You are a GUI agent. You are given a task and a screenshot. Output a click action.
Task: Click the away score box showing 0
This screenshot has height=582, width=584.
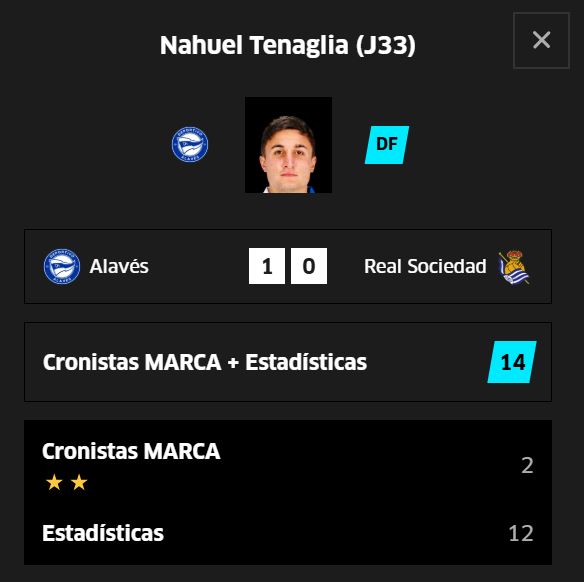(309, 266)
